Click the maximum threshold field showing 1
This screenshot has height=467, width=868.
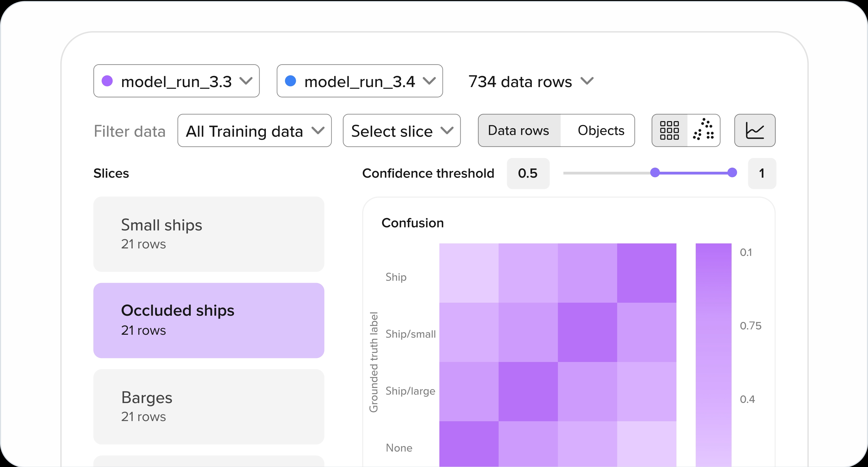click(x=761, y=173)
